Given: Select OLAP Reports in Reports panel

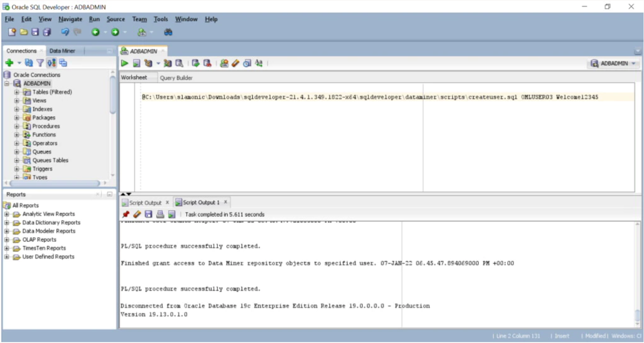Looking at the screenshot, I should click(39, 240).
